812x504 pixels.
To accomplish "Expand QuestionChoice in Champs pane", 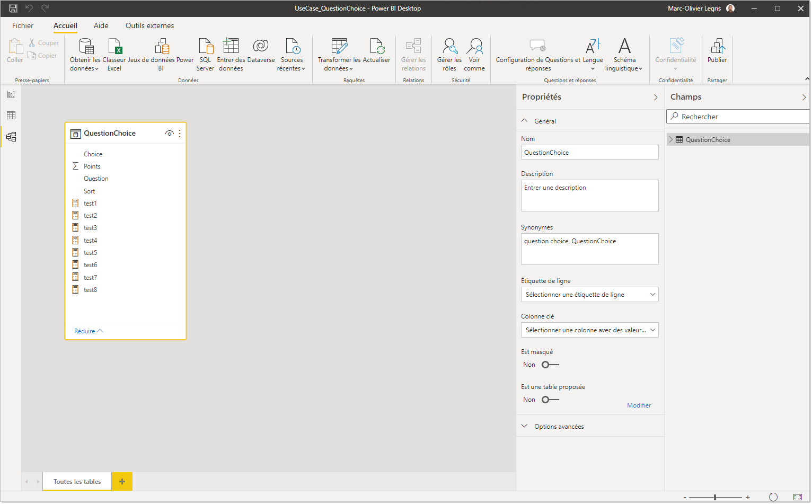I will 671,139.
